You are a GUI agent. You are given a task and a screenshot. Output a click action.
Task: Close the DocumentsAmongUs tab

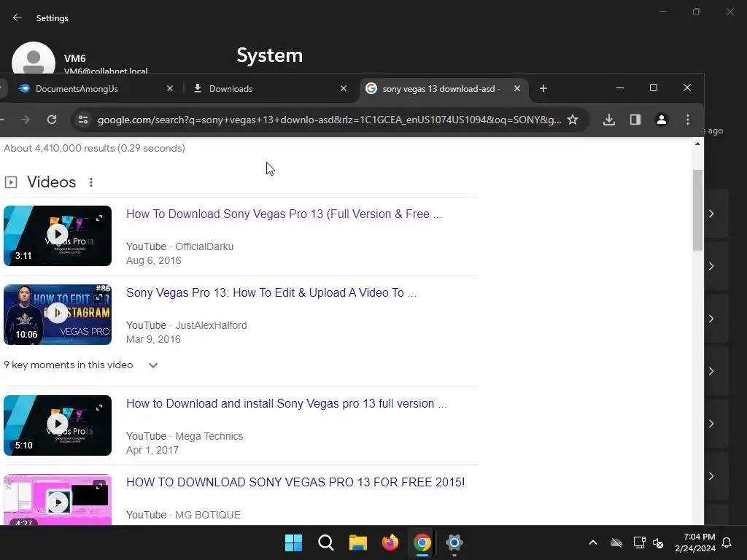pos(169,88)
